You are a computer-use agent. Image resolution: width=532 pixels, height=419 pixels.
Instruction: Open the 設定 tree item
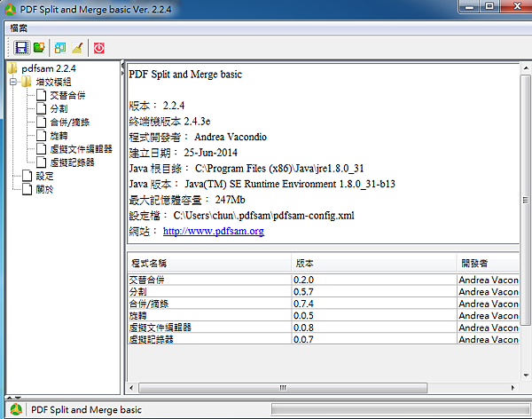coord(44,176)
